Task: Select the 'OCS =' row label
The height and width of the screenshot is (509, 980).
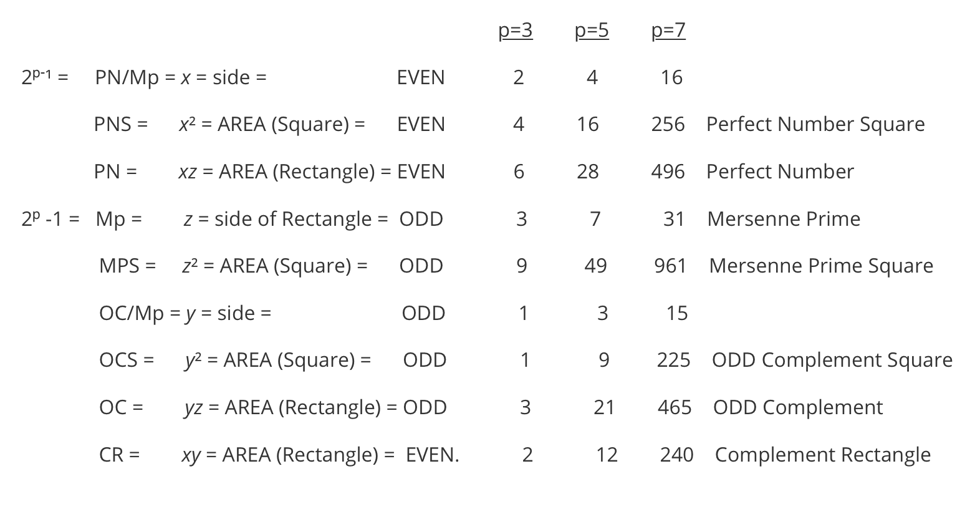Action: (127, 360)
